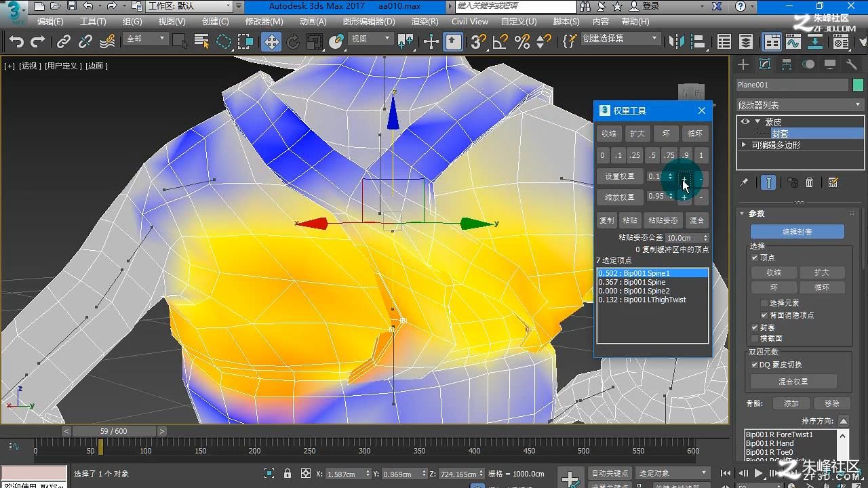Click the .75 weight preset button

click(669, 155)
